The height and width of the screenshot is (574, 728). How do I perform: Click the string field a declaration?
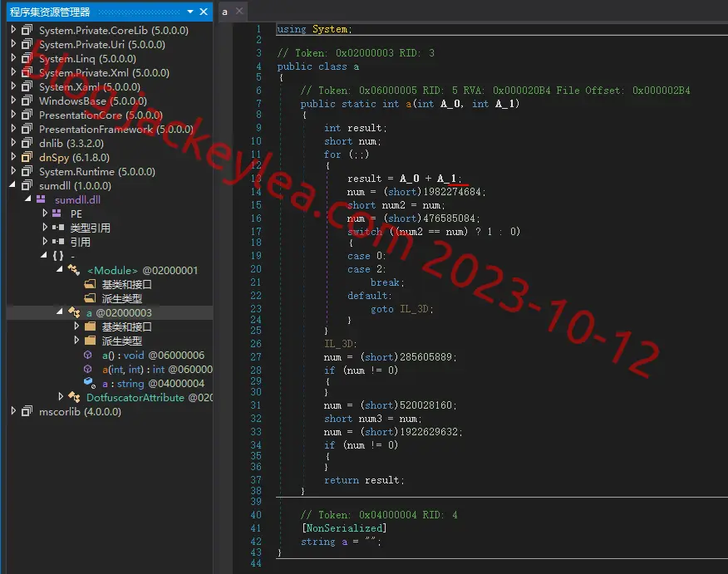click(x=341, y=542)
